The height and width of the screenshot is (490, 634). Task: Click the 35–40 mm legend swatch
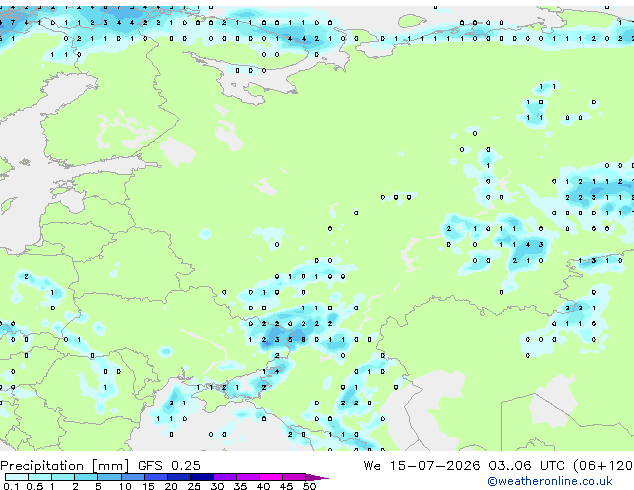click(247, 477)
